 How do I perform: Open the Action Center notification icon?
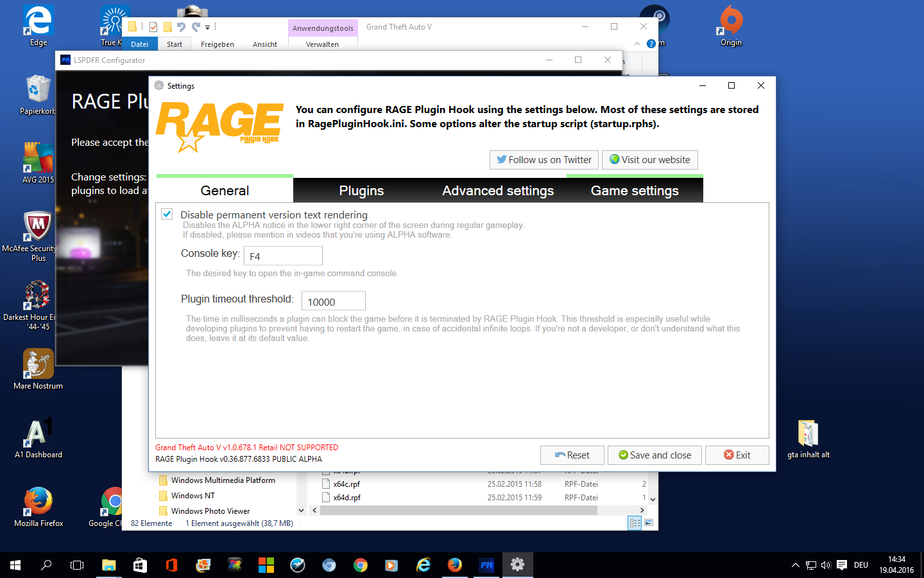(842, 565)
